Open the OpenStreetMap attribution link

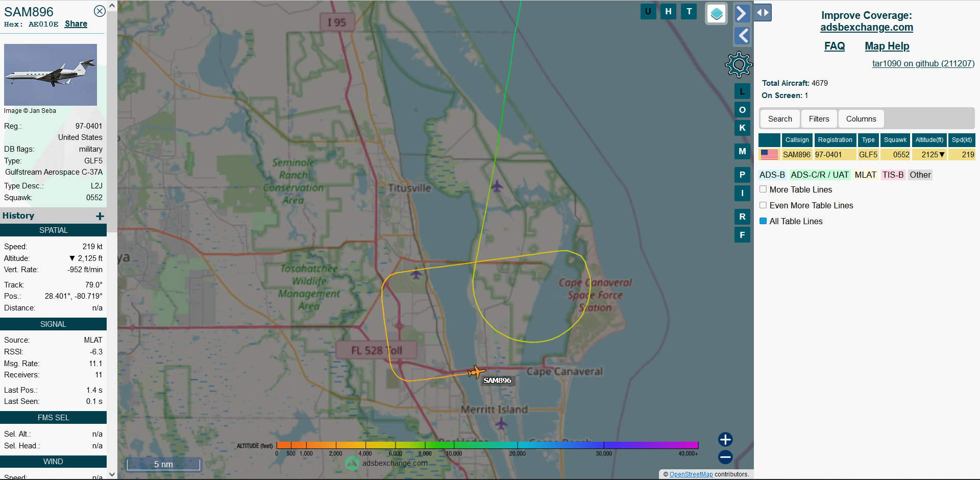[x=691, y=474]
